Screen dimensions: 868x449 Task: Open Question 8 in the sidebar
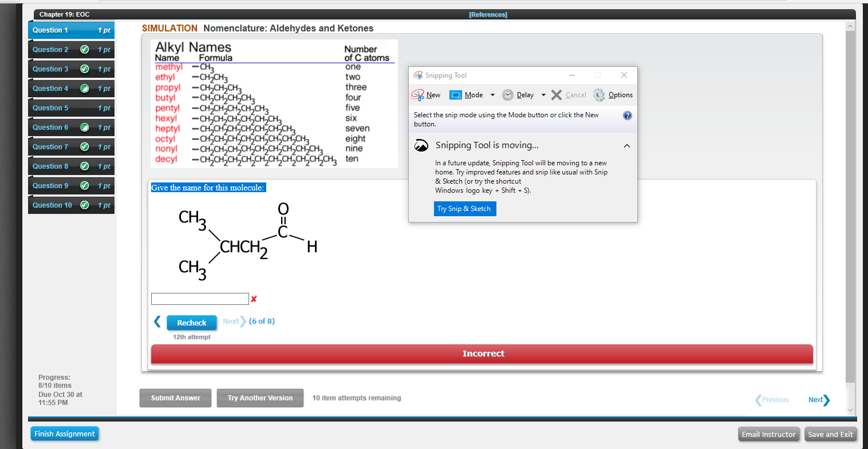[x=71, y=166]
